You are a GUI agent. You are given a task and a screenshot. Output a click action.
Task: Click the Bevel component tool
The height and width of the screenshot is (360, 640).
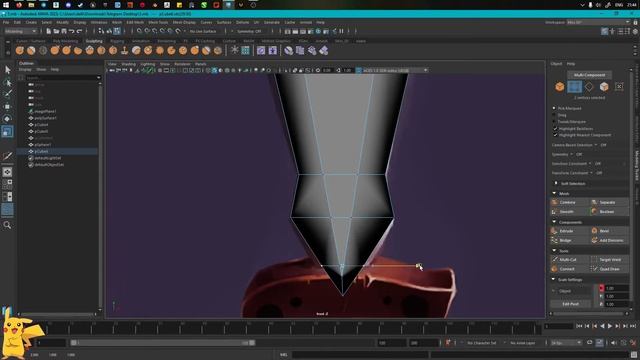pyautogui.click(x=609, y=231)
